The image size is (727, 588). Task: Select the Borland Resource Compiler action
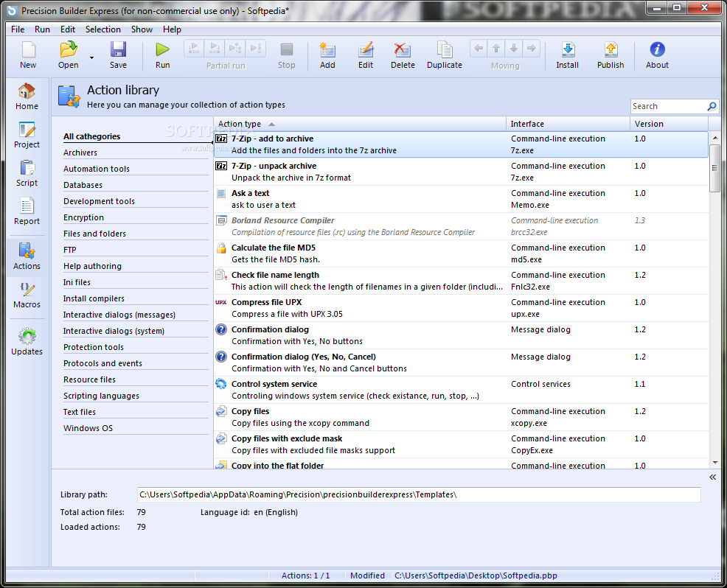pos(462,227)
